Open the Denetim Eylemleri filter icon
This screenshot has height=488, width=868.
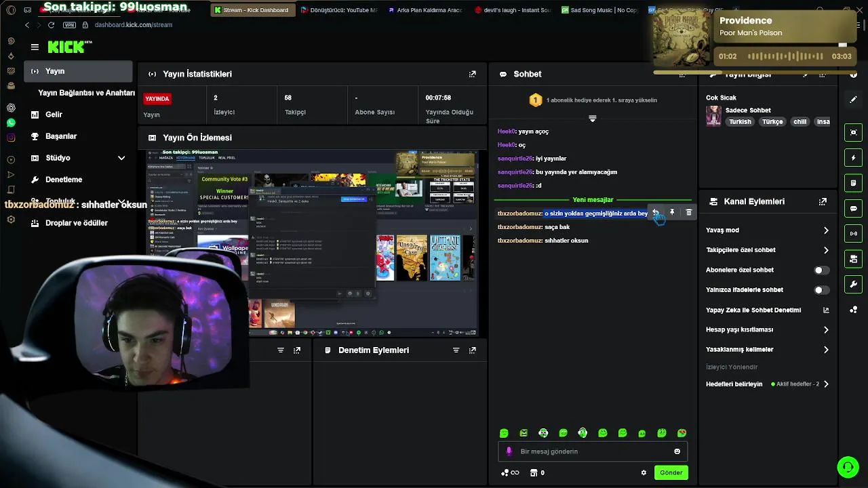456,350
